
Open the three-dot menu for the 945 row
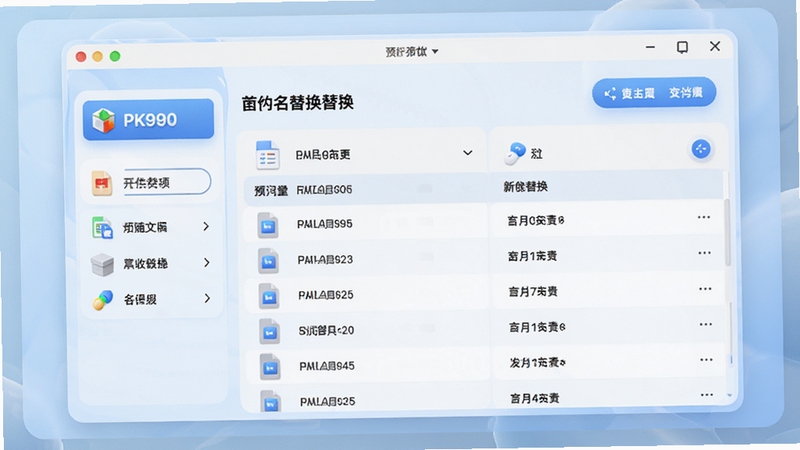pyautogui.click(x=706, y=360)
